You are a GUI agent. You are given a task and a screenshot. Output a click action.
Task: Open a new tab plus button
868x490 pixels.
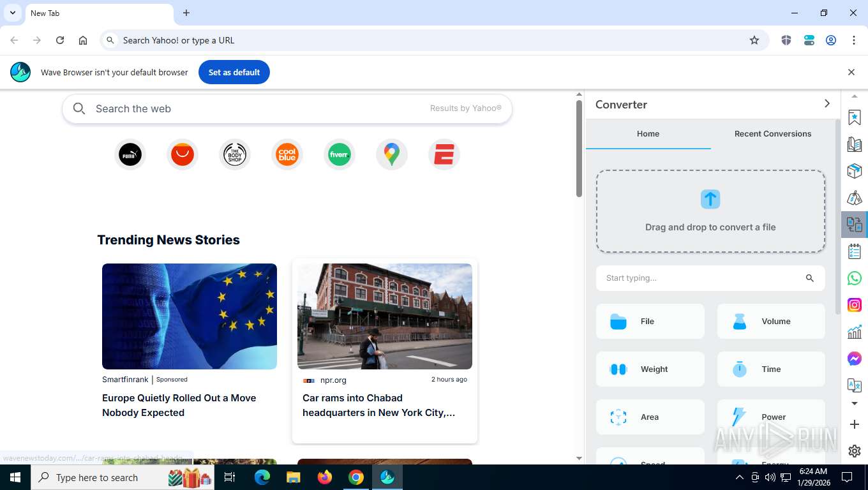(186, 13)
